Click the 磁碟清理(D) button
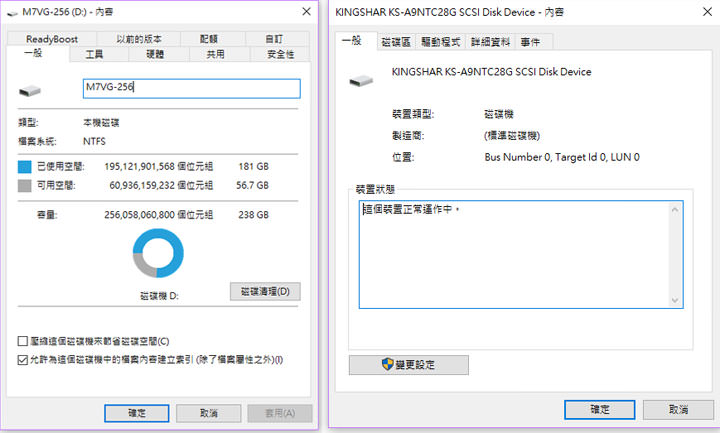Image resolution: width=720 pixels, height=433 pixels. click(265, 292)
